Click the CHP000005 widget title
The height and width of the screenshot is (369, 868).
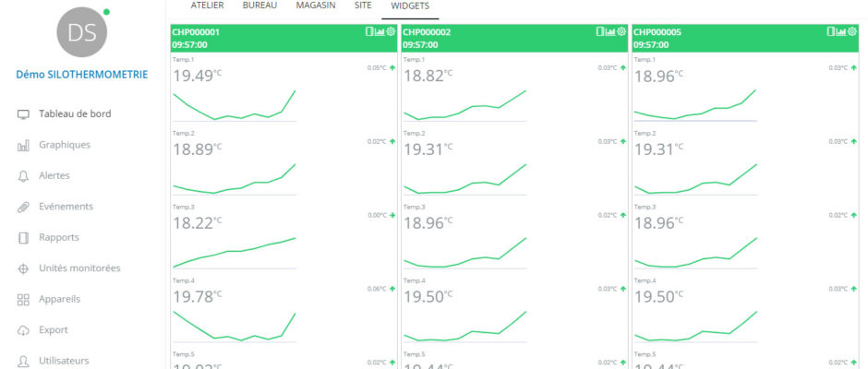pos(657,32)
